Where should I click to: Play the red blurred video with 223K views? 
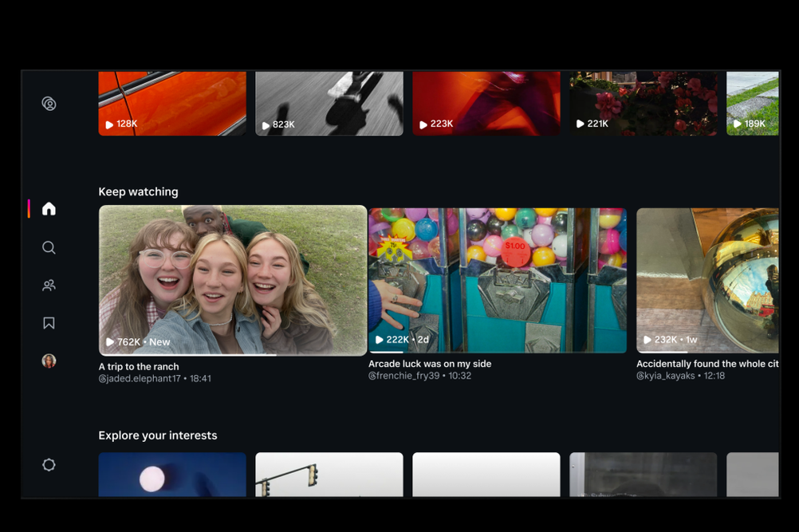pos(486,104)
